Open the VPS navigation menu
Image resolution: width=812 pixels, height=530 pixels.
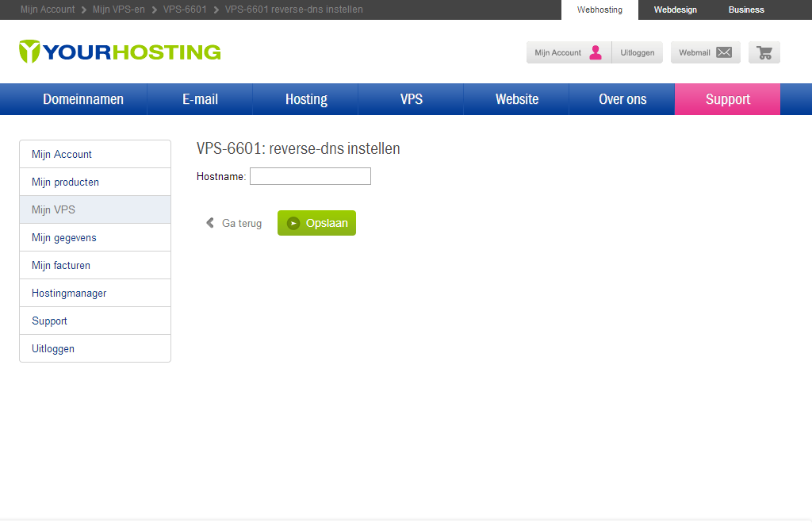coord(411,99)
